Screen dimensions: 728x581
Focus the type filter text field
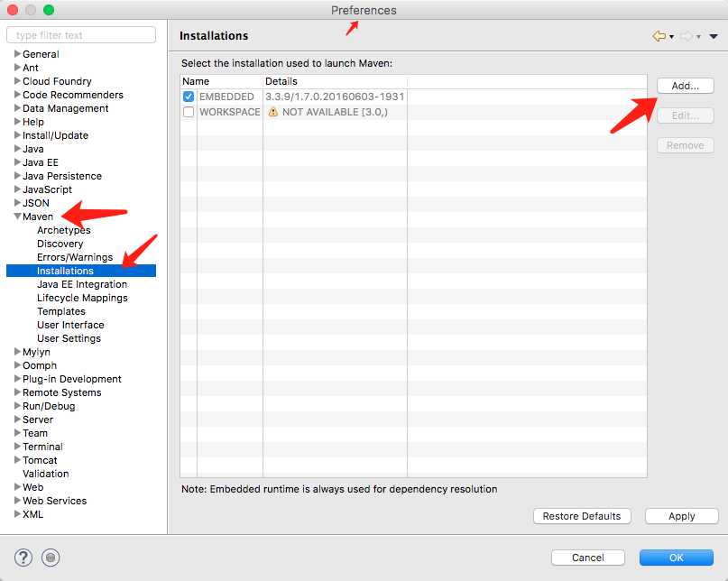(81, 35)
